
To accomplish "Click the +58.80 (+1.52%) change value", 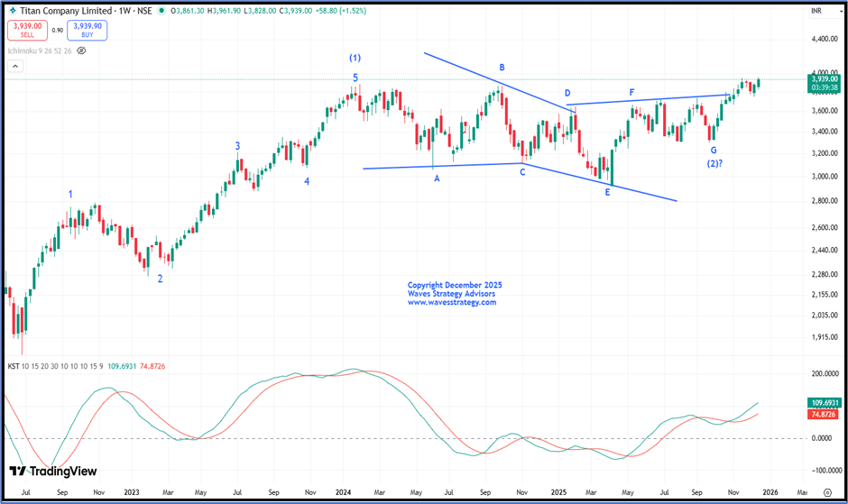I will coord(341,11).
